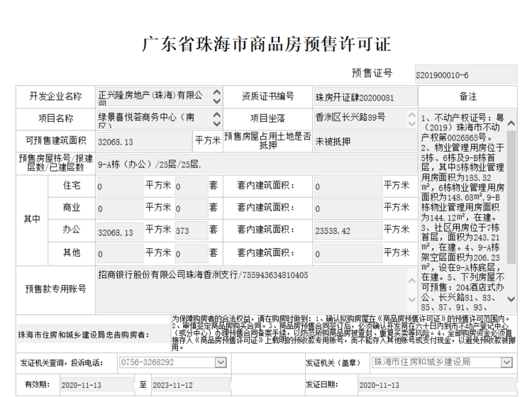Select the 0756-3268292 phone combo box
532x397 pixels.
[165, 362]
